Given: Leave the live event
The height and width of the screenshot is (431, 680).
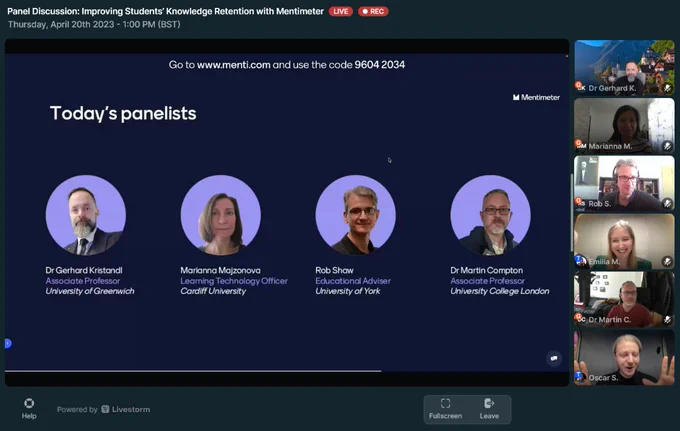Looking at the screenshot, I should coord(489,409).
